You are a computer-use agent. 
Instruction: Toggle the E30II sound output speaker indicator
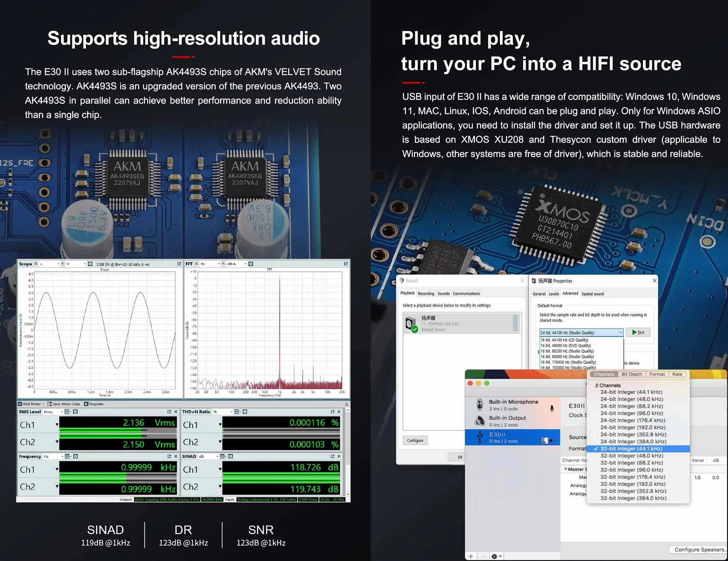pos(552,440)
